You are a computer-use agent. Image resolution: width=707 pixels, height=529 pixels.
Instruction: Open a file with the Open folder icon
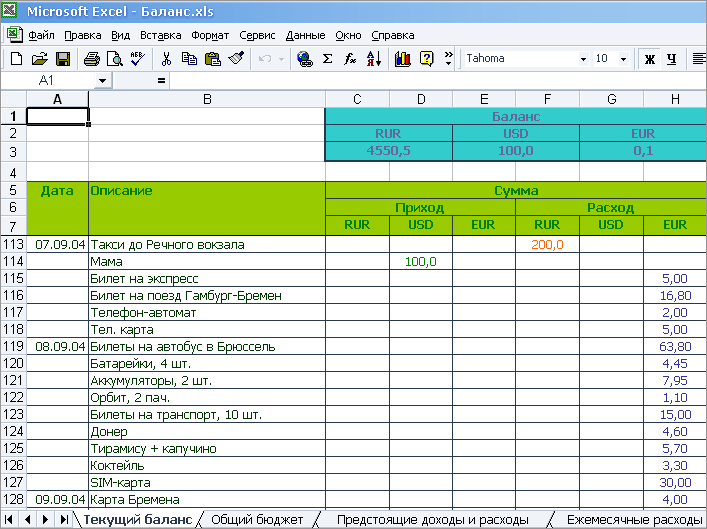[40, 59]
